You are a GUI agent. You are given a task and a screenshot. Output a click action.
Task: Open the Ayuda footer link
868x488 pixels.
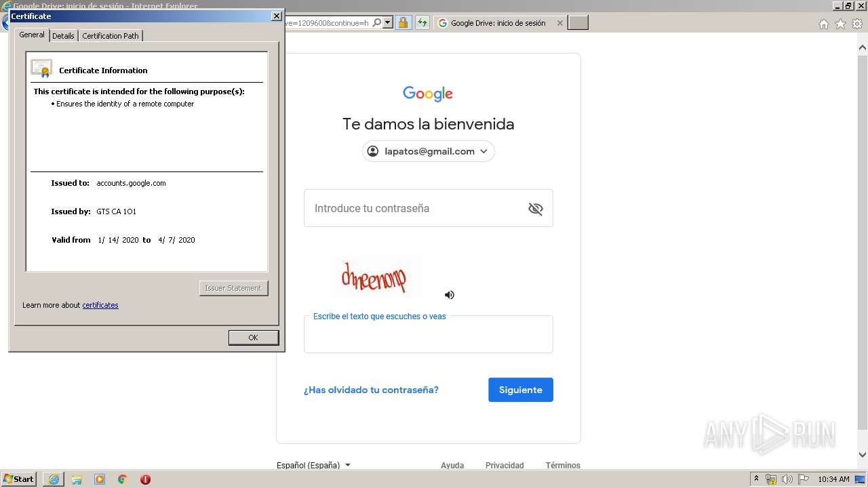(x=452, y=466)
